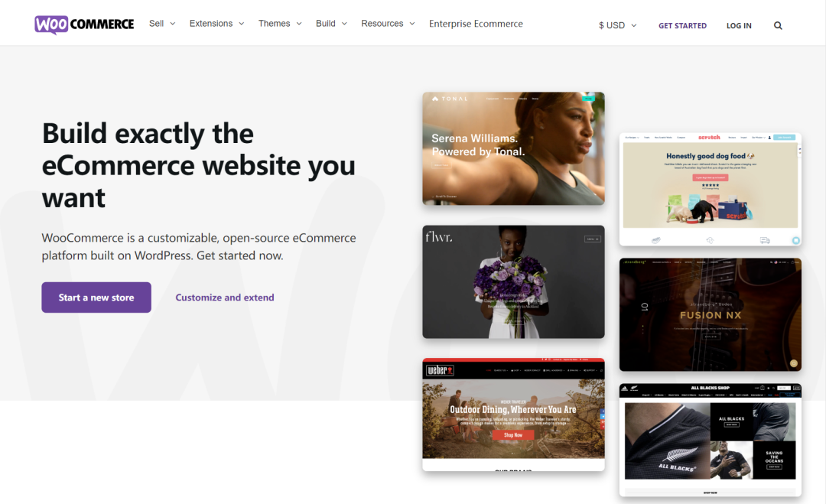Open the GET STARTED link
Image resolution: width=826 pixels, height=504 pixels.
click(682, 25)
